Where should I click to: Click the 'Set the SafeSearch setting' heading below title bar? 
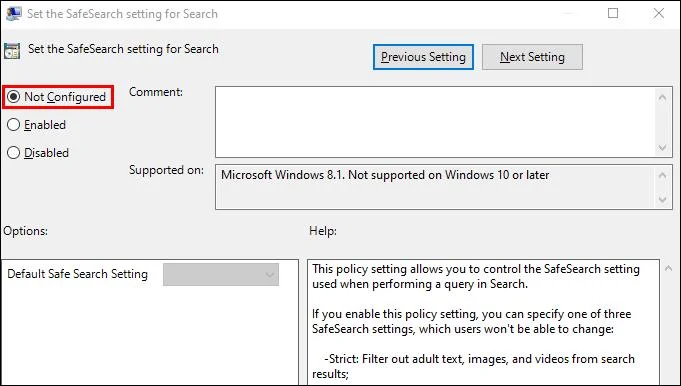[x=123, y=49]
